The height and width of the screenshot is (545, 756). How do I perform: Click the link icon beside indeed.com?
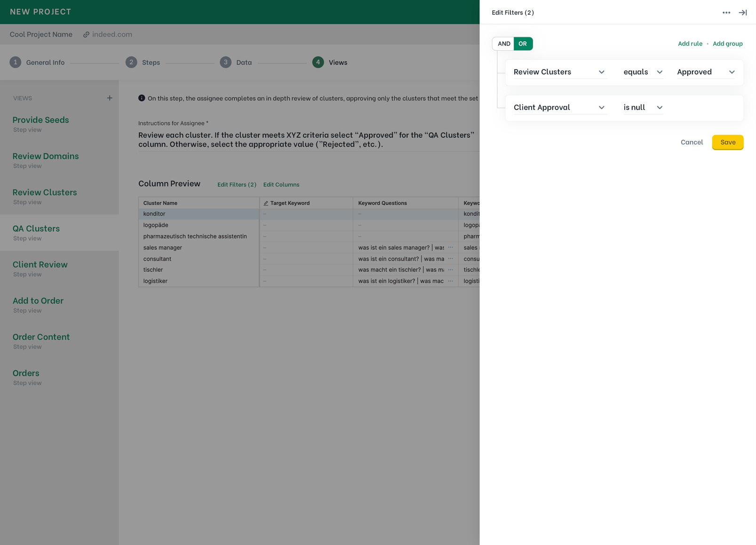87,34
